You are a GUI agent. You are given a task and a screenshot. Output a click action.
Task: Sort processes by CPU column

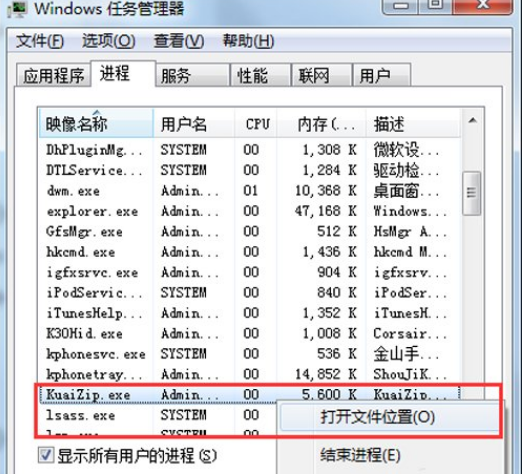tap(256, 124)
